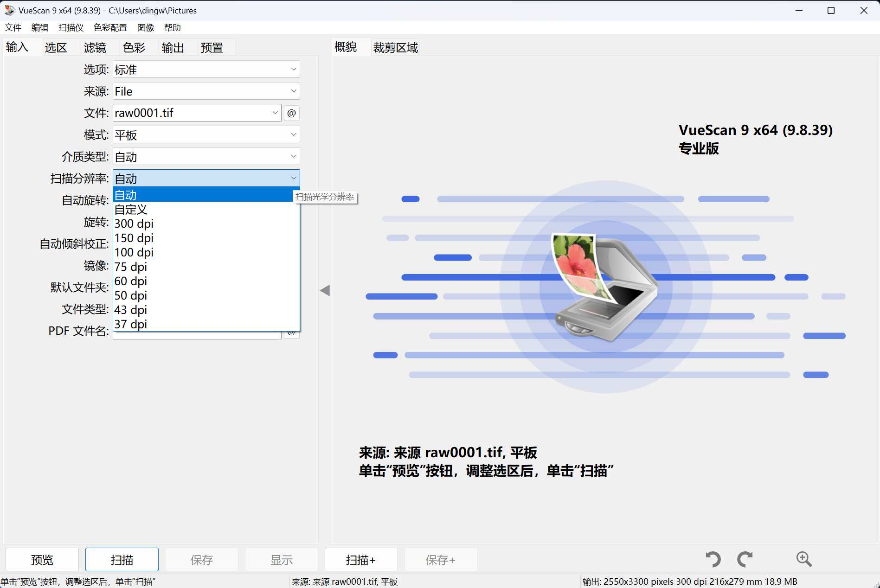
Task: Click the rotate clockwise arrow icon
Action: coord(745,559)
